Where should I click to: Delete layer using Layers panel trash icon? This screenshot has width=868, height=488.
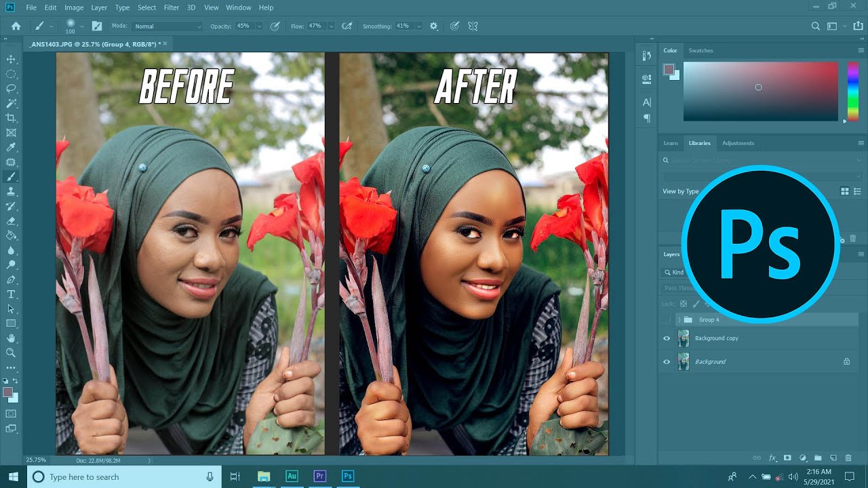(x=848, y=458)
